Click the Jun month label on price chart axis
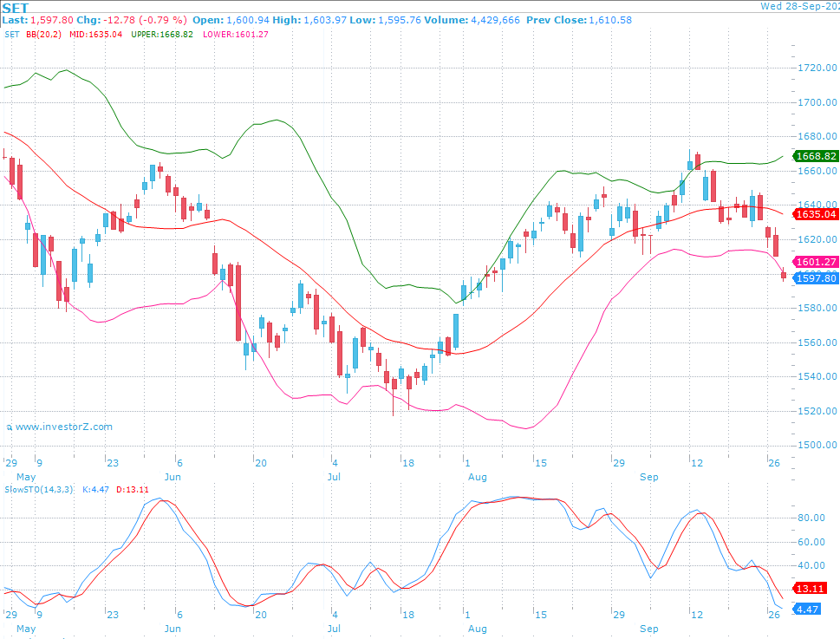This screenshot has height=639, width=840. tap(173, 477)
